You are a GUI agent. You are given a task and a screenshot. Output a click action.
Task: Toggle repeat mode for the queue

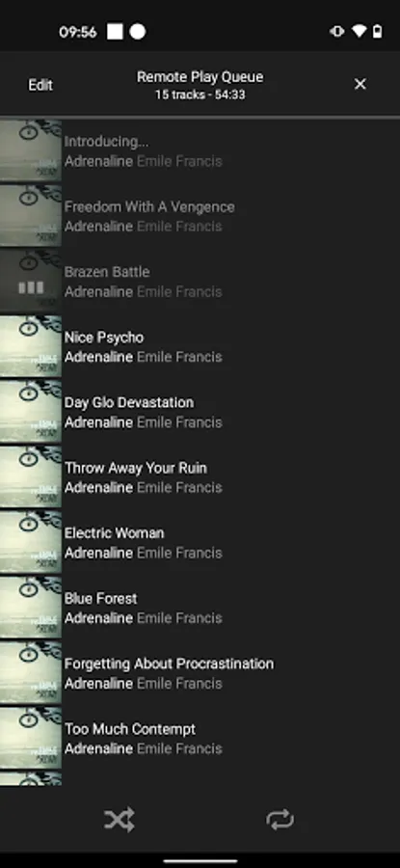[280, 819]
